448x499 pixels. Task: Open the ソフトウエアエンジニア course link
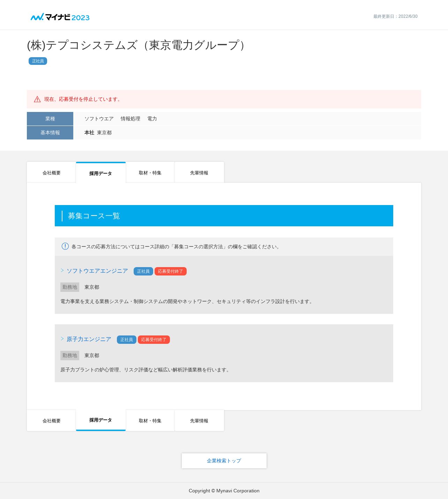pyautogui.click(x=97, y=271)
